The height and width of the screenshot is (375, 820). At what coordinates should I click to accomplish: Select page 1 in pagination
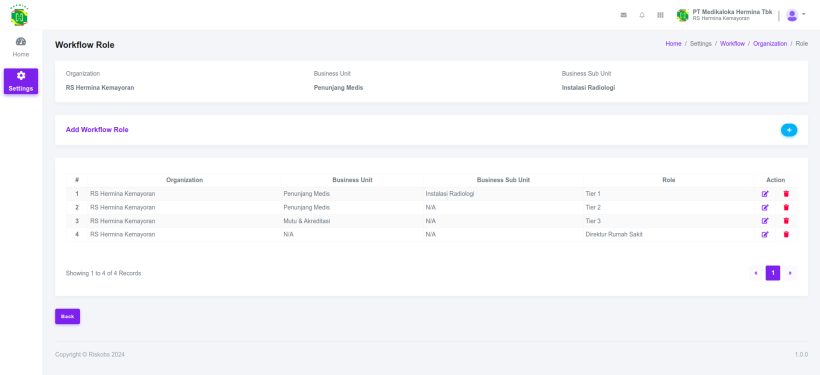point(773,273)
